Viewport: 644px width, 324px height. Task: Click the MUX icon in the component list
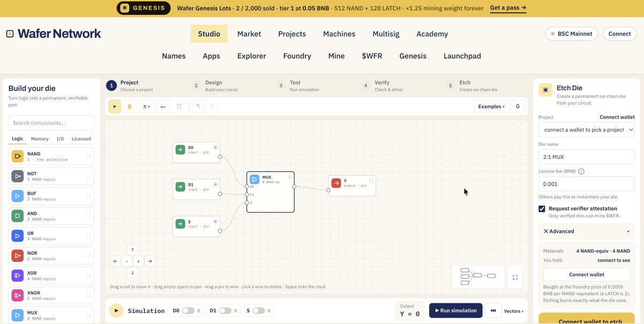(x=18, y=315)
